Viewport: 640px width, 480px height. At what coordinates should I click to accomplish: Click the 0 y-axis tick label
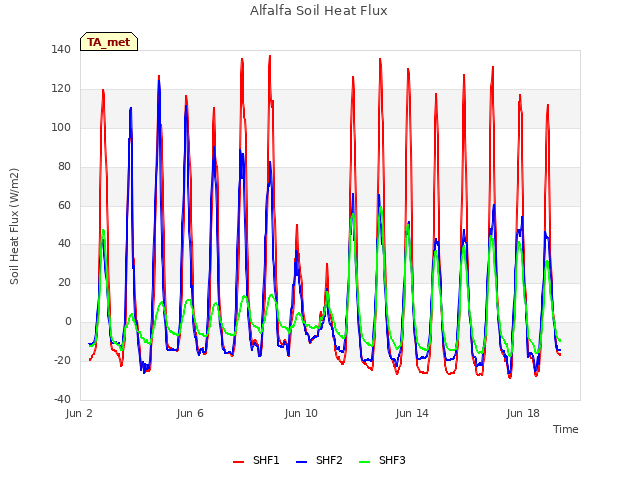[x=68, y=322]
